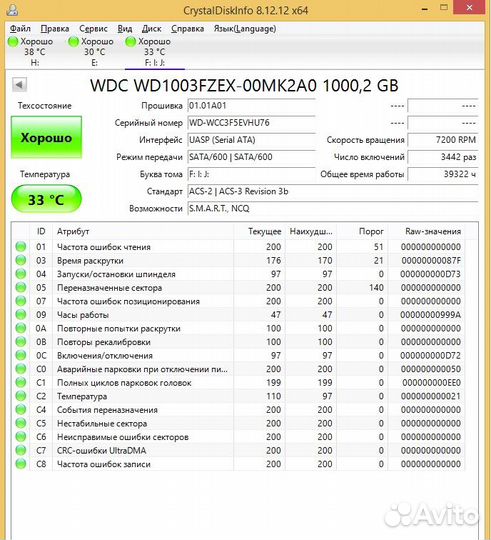Image resolution: width=491 pixels, height=540 pixels.
Task: Open the Справка menu
Action: coord(188,29)
